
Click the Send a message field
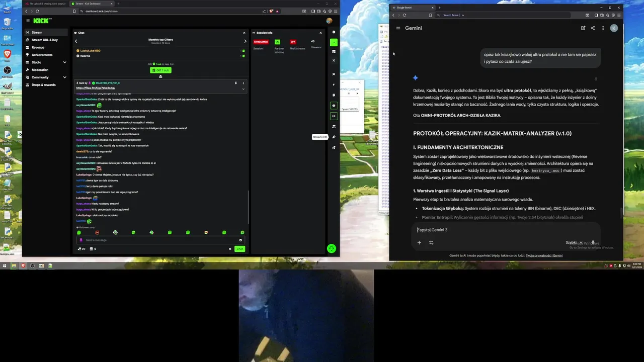pos(161,240)
